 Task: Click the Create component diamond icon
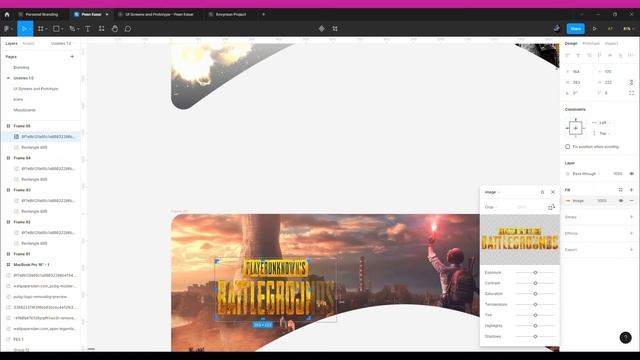322,29
